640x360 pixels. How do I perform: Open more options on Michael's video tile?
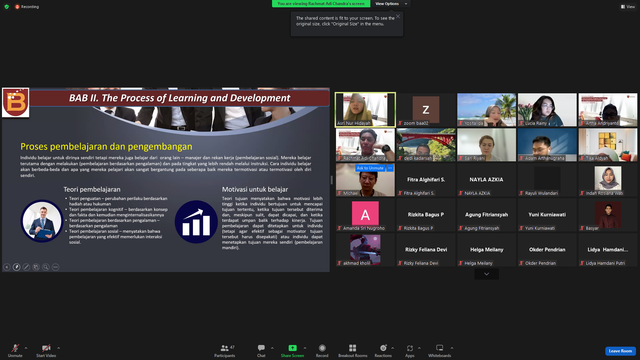(x=390, y=168)
